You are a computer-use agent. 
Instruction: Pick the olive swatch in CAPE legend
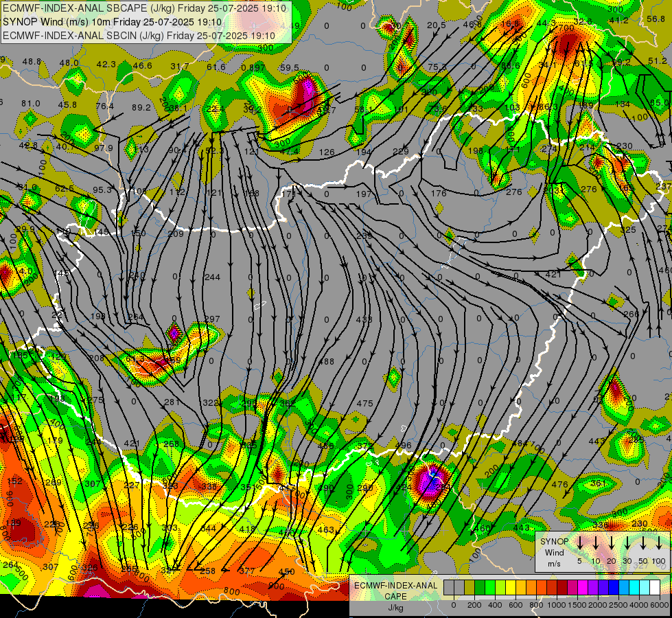click(x=470, y=587)
